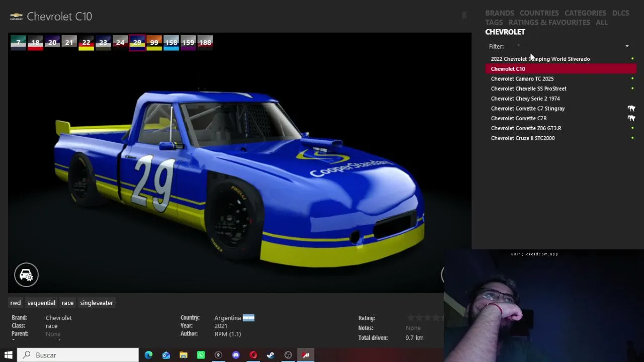Image resolution: width=644 pixels, height=362 pixels.
Task: Click the singleseater tag
Action: [x=97, y=303]
